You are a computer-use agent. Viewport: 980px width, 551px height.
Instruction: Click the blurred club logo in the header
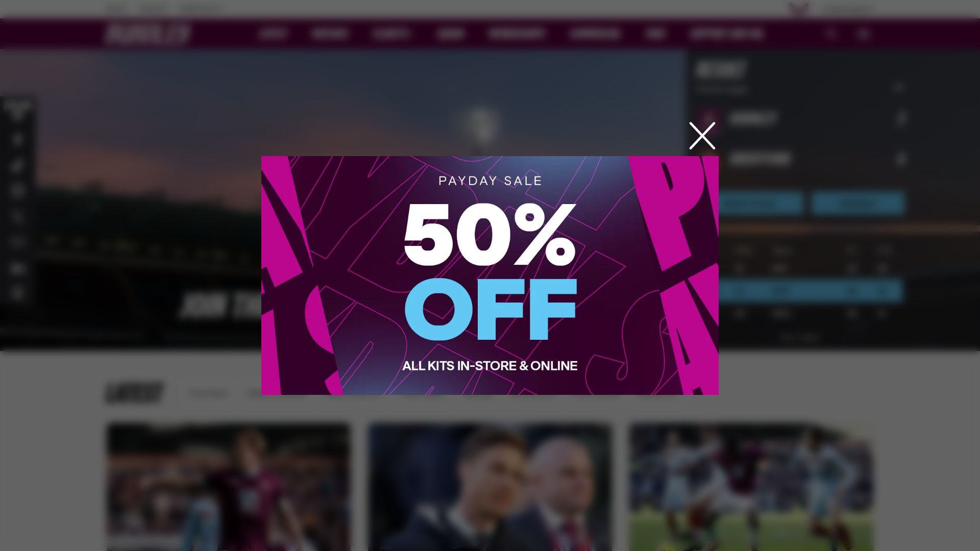pos(148,34)
